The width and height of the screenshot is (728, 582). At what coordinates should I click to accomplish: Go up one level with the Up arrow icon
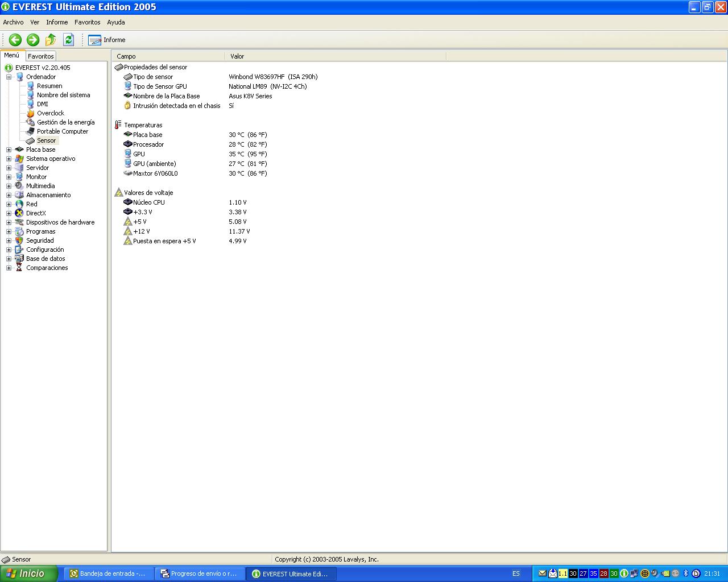(x=51, y=40)
